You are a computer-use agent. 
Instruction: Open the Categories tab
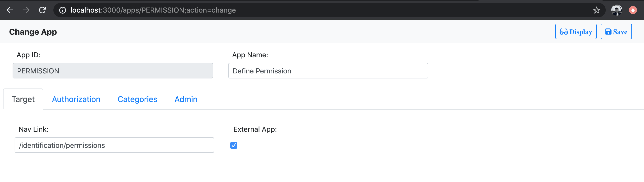(137, 99)
